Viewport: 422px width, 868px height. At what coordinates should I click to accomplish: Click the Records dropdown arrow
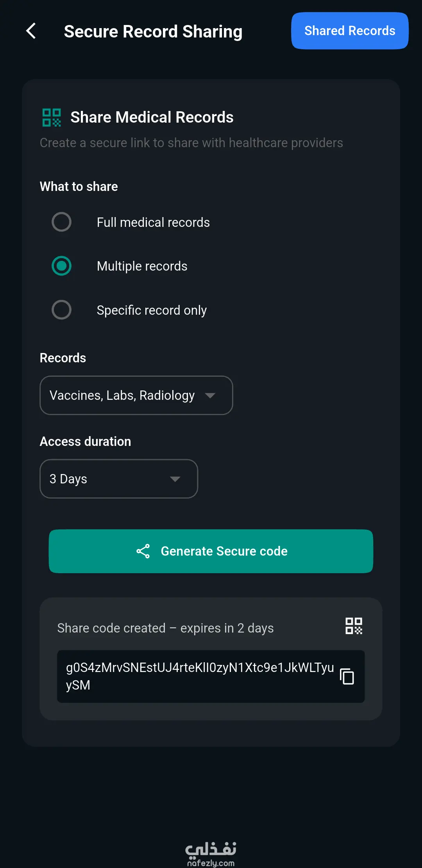[210, 396]
